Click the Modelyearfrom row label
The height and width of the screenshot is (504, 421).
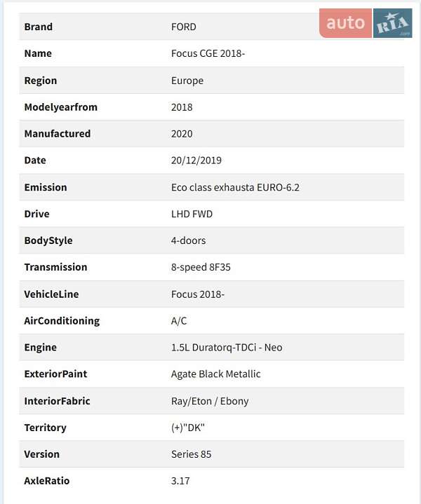(x=60, y=107)
